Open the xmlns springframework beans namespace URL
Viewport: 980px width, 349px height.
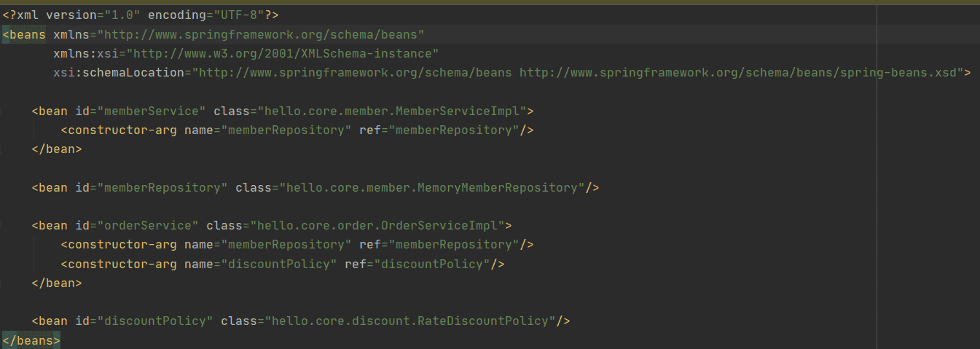264,34
